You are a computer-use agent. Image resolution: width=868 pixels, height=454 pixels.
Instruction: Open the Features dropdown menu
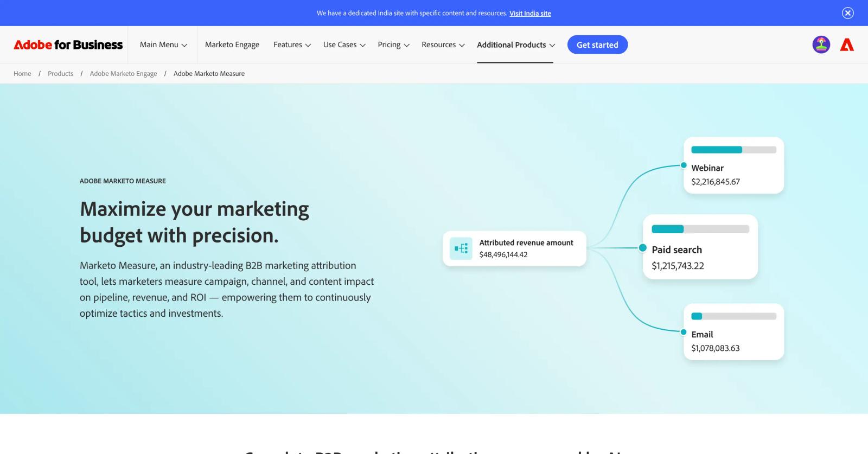(292, 44)
